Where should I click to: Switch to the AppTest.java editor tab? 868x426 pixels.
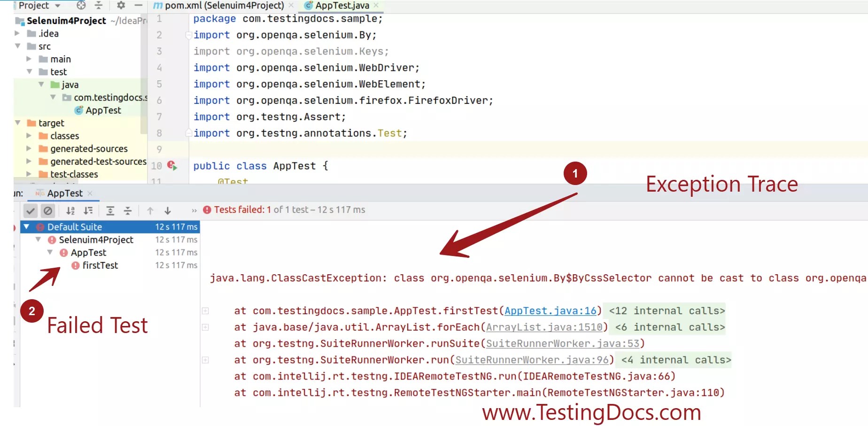(x=340, y=6)
